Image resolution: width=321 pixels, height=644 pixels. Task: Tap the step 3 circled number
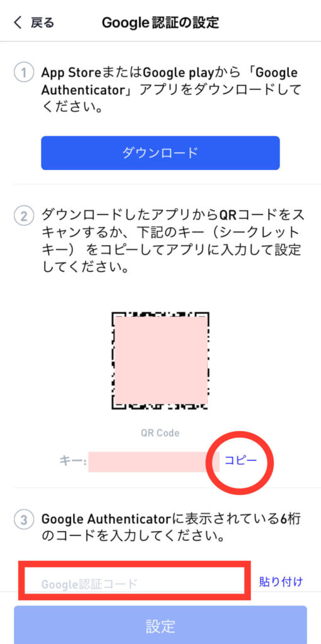tap(23, 520)
